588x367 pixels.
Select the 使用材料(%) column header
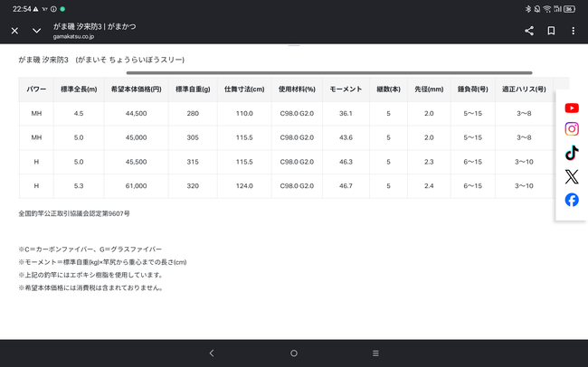click(297, 89)
